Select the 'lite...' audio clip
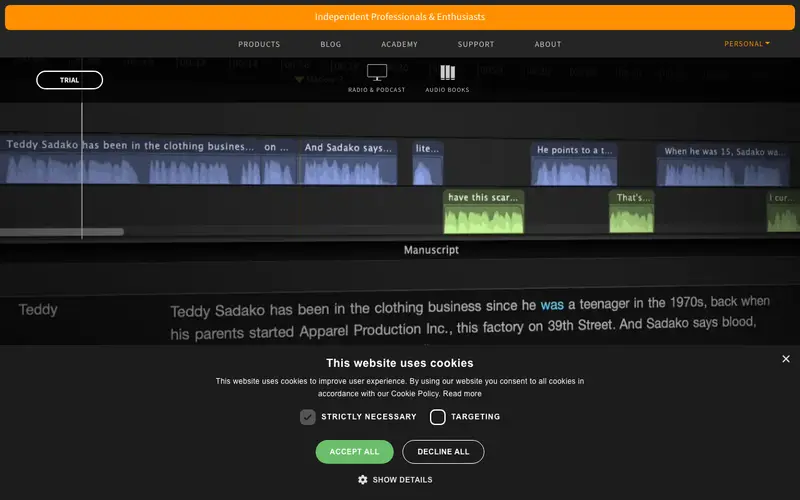Viewport: 800px width, 500px height. tap(428, 163)
